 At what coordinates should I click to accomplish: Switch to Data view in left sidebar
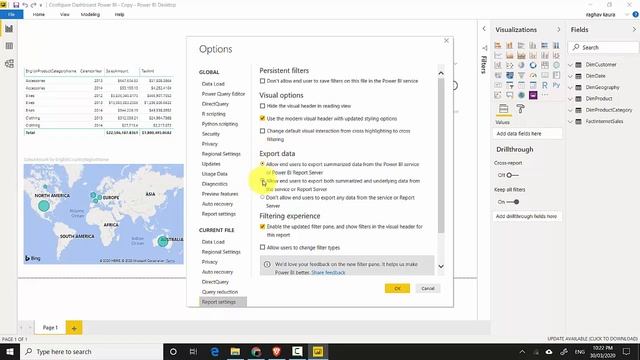[9, 46]
